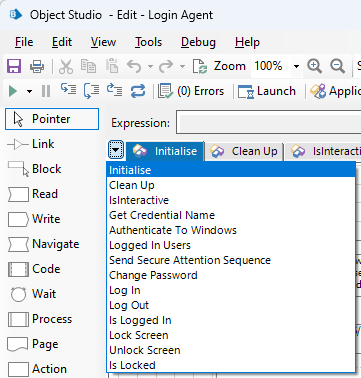Image resolution: width=361 pixels, height=378 pixels.
Task: Select the Link tool
Action: click(31, 144)
